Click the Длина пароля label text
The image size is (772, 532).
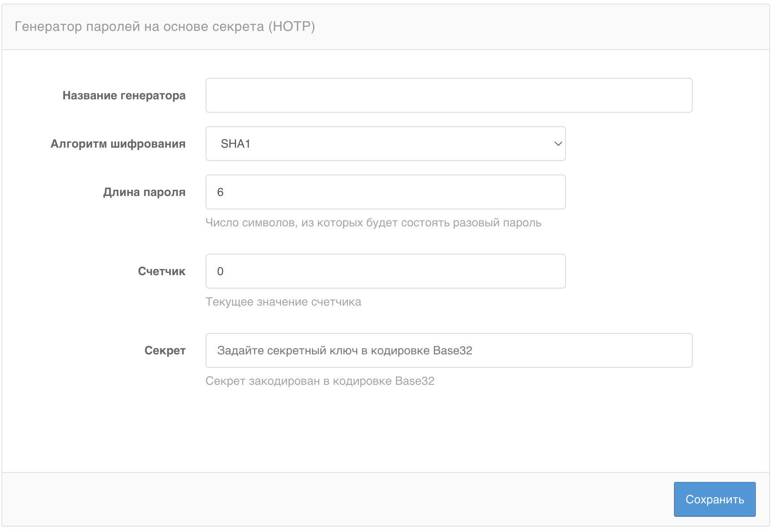click(x=144, y=192)
